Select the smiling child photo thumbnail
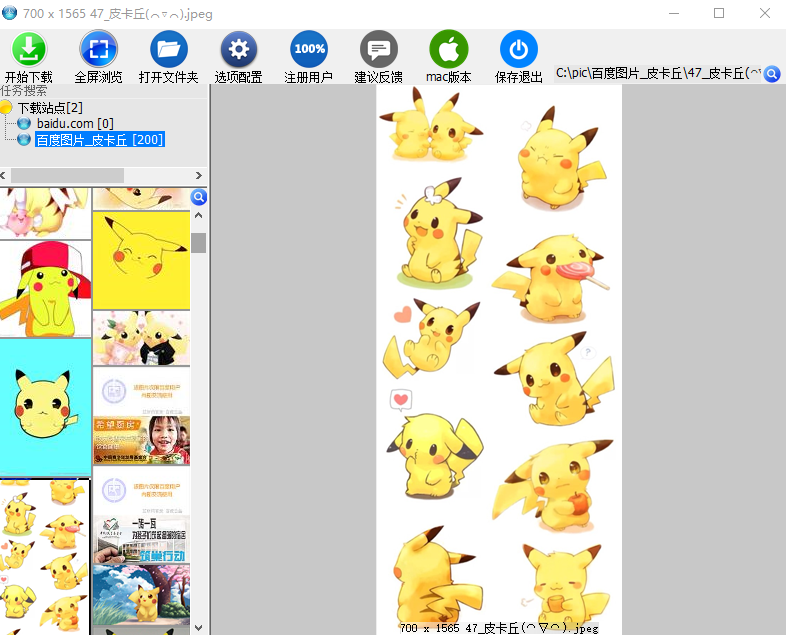Viewport: 786px width, 635px height. (x=141, y=440)
